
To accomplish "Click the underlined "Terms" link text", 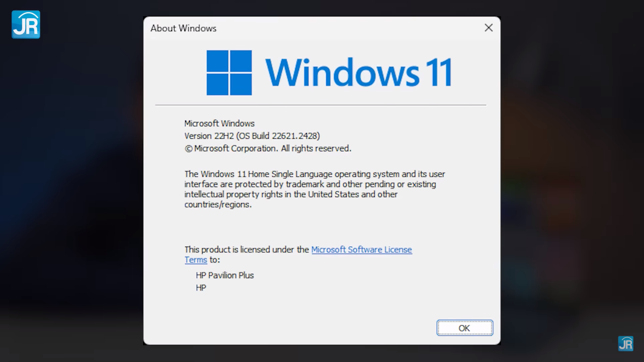I will click(x=196, y=260).
